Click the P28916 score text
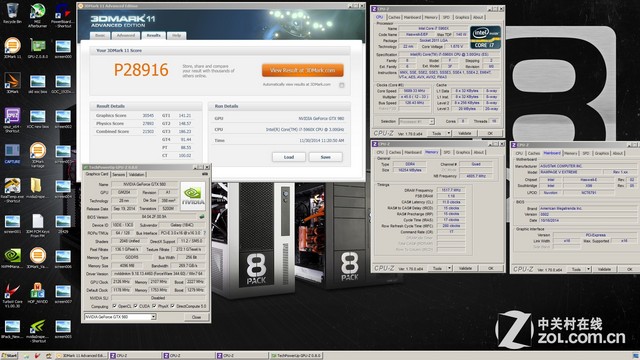640x360 pixels. pyautogui.click(x=141, y=70)
